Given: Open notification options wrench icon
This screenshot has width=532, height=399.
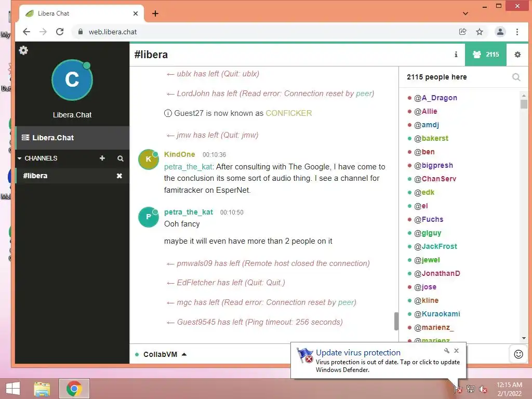Looking at the screenshot, I should [446, 351].
